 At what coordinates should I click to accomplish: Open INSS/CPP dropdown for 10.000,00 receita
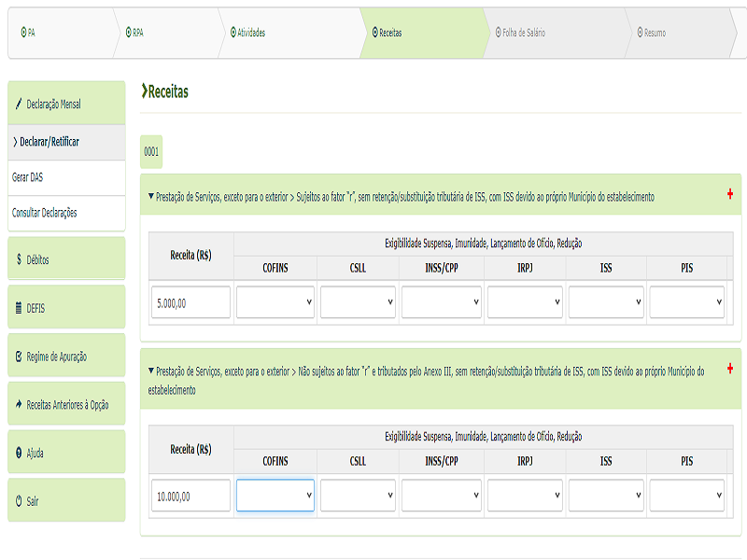[x=442, y=497]
